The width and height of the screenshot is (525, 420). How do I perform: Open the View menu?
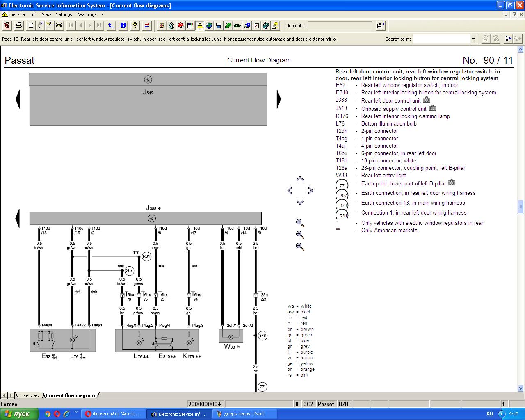click(46, 14)
